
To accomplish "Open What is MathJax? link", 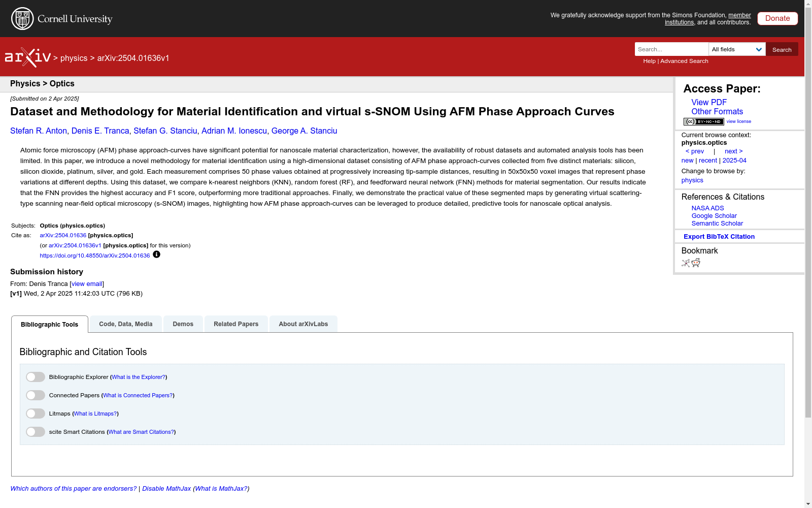I will [221, 489].
